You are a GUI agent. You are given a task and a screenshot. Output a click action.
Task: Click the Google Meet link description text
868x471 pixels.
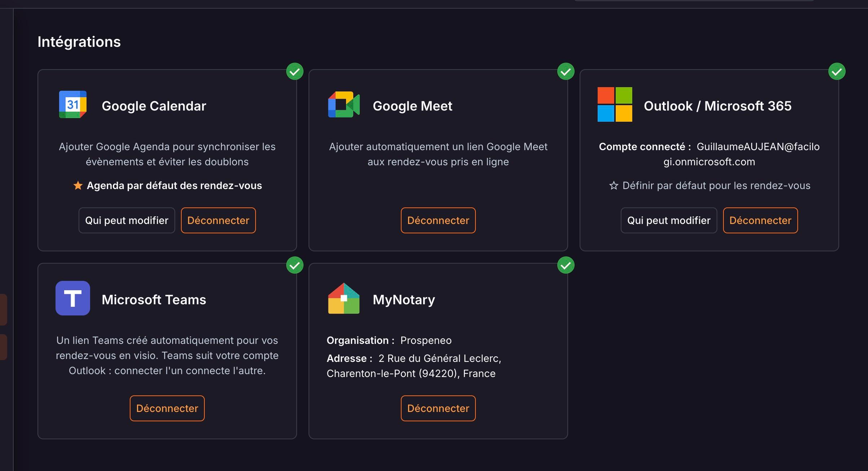pos(438,154)
